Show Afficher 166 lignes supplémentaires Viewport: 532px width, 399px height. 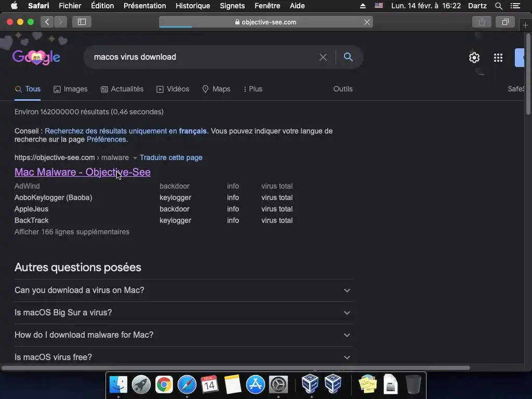pyautogui.click(x=72, y=232)
